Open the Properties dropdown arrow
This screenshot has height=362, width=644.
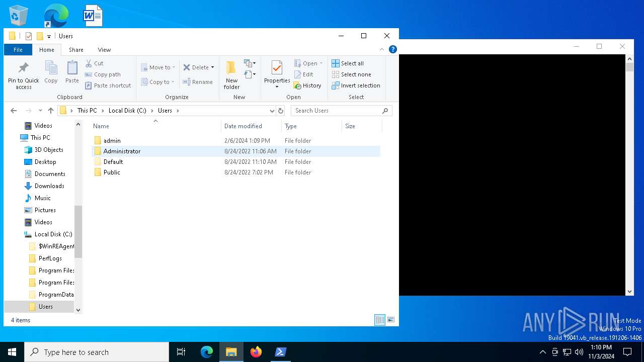tap(277, 87)
